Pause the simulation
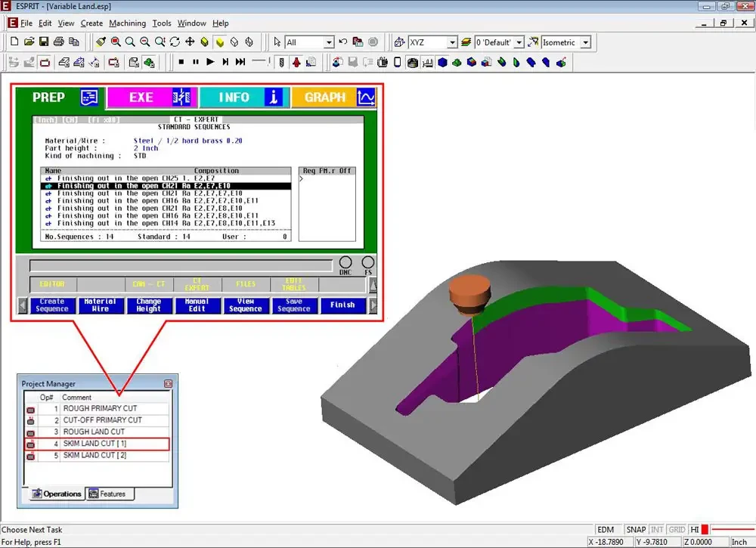The width and height of the screenshot is (756, 548). [x=196, y=62]
